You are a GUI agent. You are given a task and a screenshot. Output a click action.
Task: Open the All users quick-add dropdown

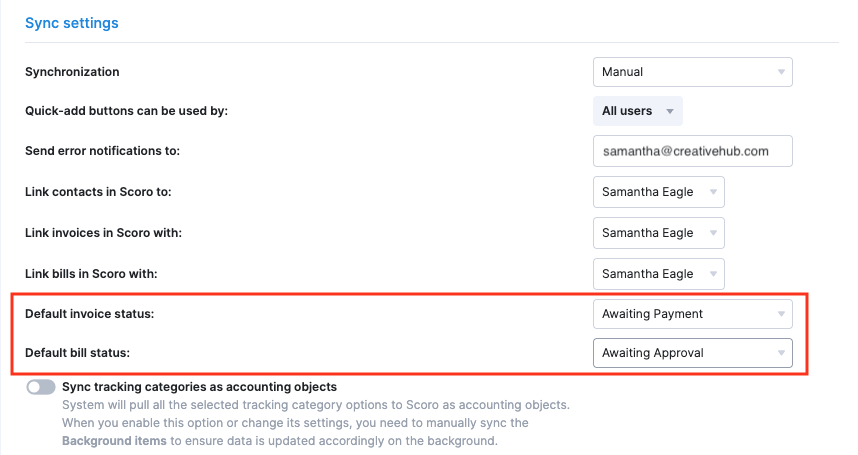click(x=637, y=111)
